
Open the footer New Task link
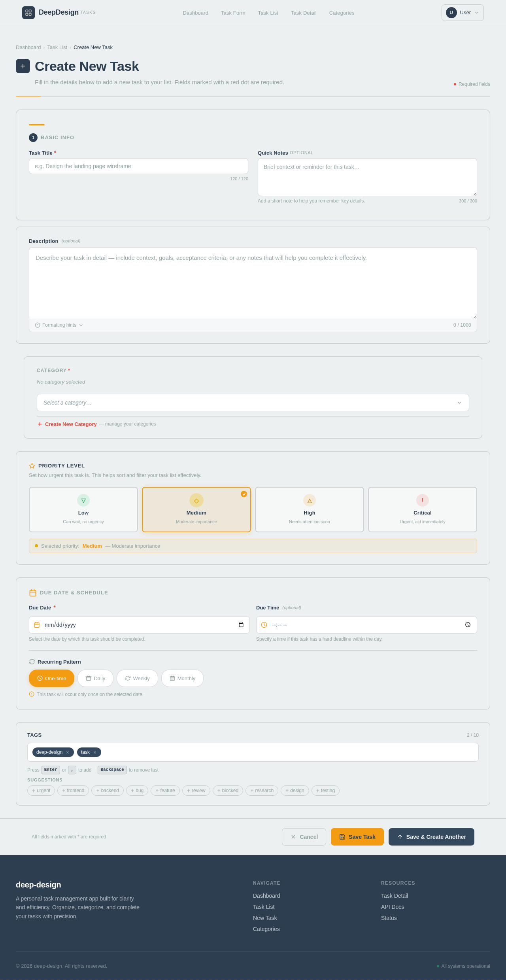(265, 918)
